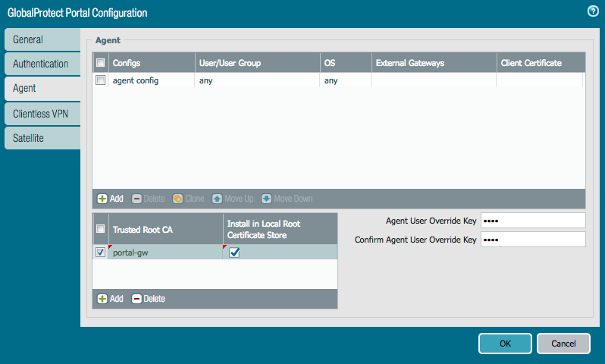Move agent config down

coord(287,199)
